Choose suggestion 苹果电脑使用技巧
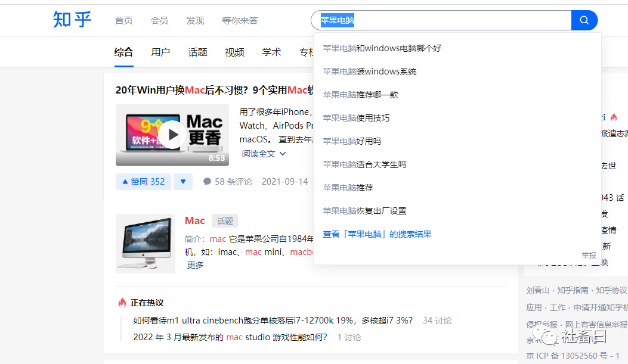628x364 pixels. tap(457, 118)
